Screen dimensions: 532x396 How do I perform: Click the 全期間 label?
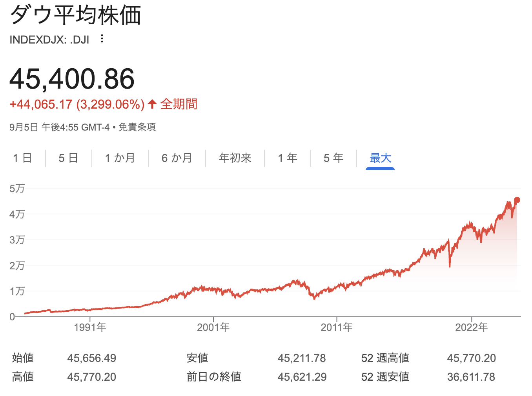179,104
